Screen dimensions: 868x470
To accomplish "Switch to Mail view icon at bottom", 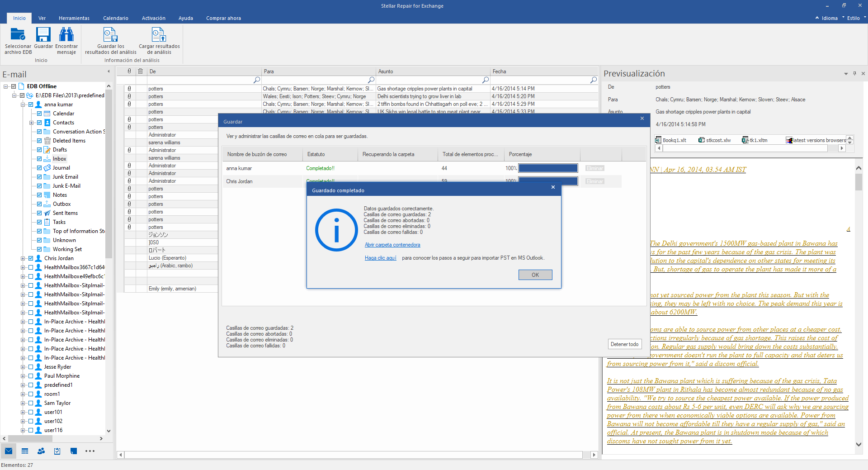I will (x=9, y=451).
